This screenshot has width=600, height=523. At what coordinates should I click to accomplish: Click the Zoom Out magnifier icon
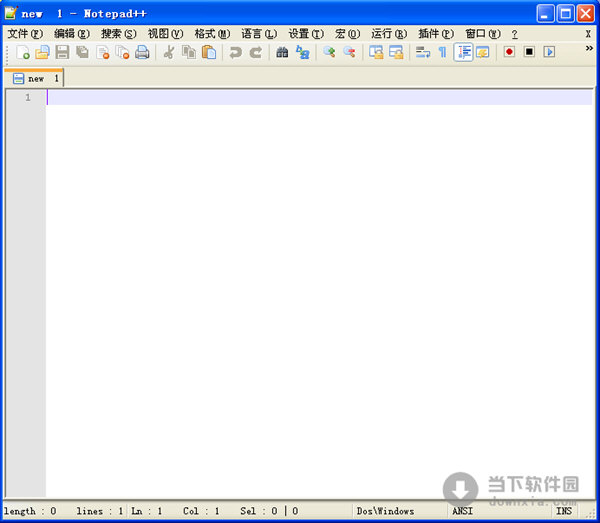(349, 52)
